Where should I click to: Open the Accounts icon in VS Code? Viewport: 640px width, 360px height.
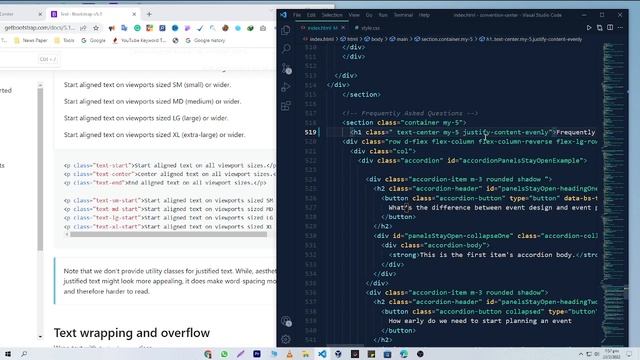point(286,321)
